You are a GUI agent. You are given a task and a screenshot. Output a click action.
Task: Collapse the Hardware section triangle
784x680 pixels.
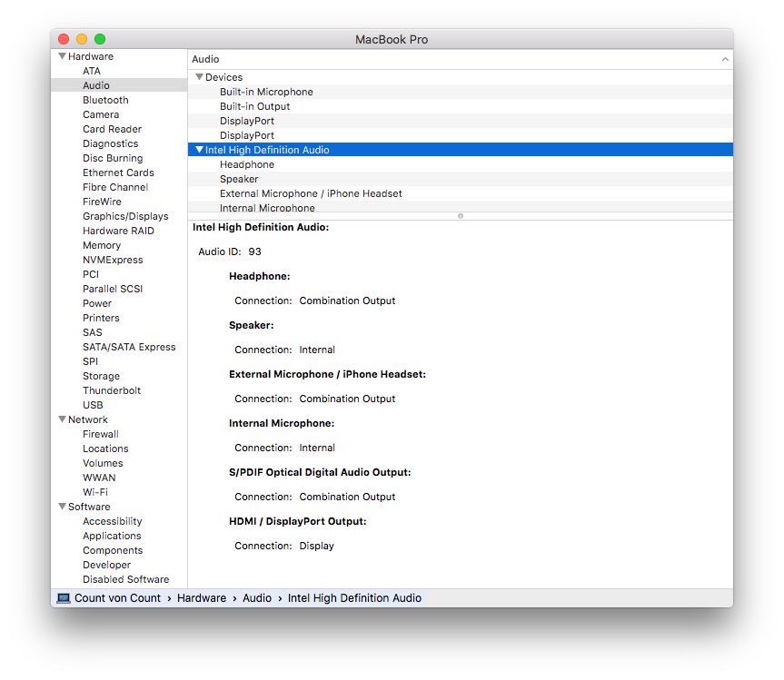point(62,56)
